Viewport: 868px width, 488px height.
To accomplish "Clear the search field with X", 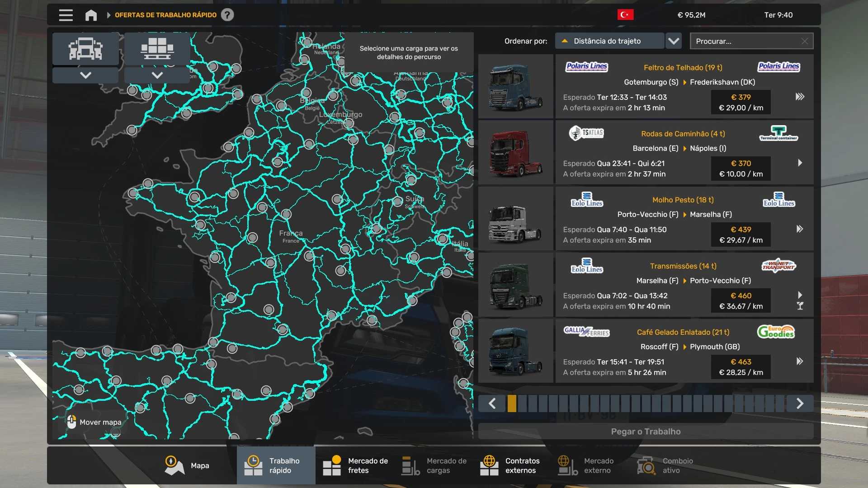I will (x=805, y=41).
